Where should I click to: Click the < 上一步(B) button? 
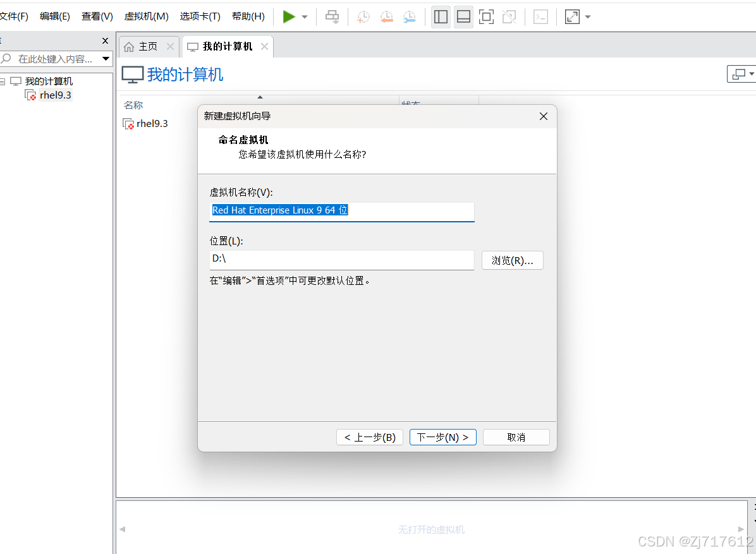(x=370, y=437)
